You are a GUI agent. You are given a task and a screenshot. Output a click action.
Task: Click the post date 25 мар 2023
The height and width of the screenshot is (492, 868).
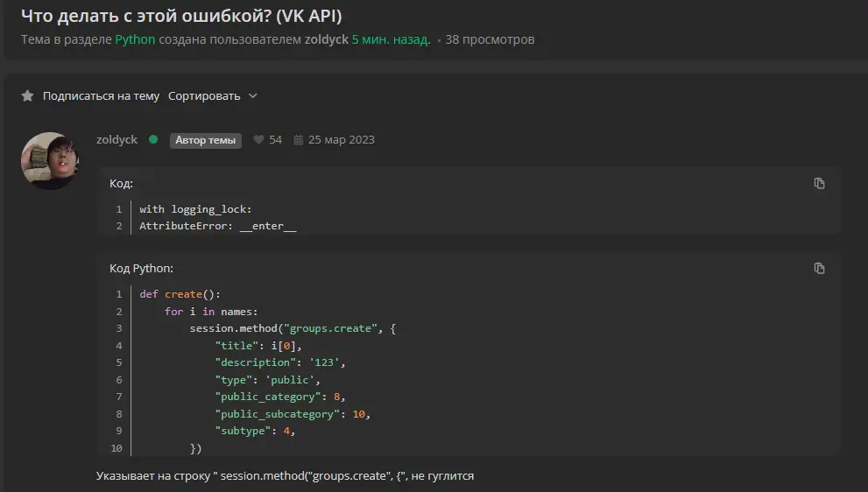click(x=341, y=139)
